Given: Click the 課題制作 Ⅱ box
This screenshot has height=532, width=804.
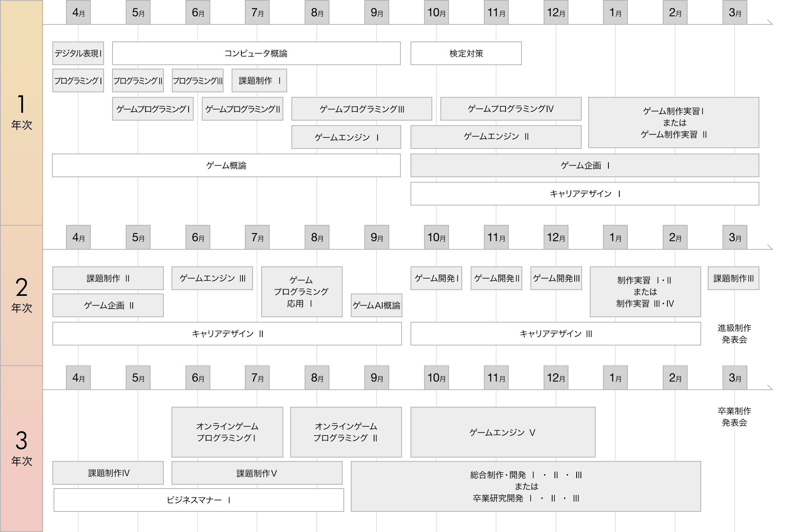Looking at the screenshot, I should pyautogui.click(x=108, y=278).
